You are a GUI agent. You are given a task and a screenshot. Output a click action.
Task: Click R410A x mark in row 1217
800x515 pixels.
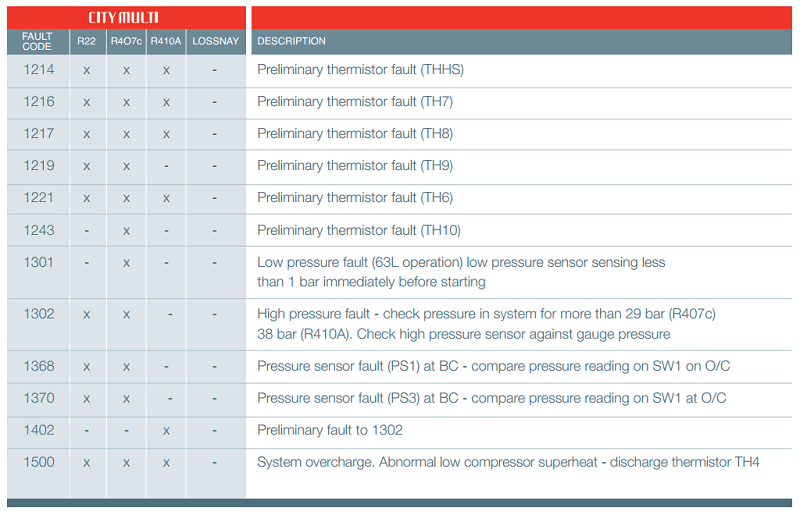coord(166,135)
